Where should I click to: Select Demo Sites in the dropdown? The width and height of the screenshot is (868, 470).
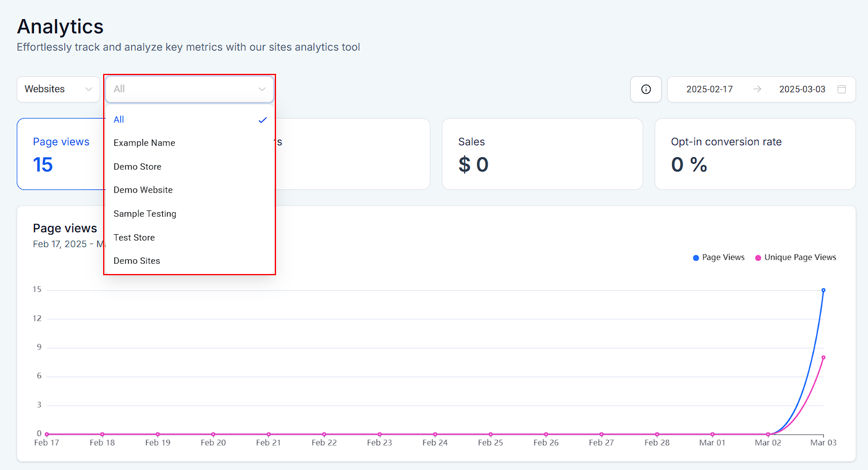(137, 261)
